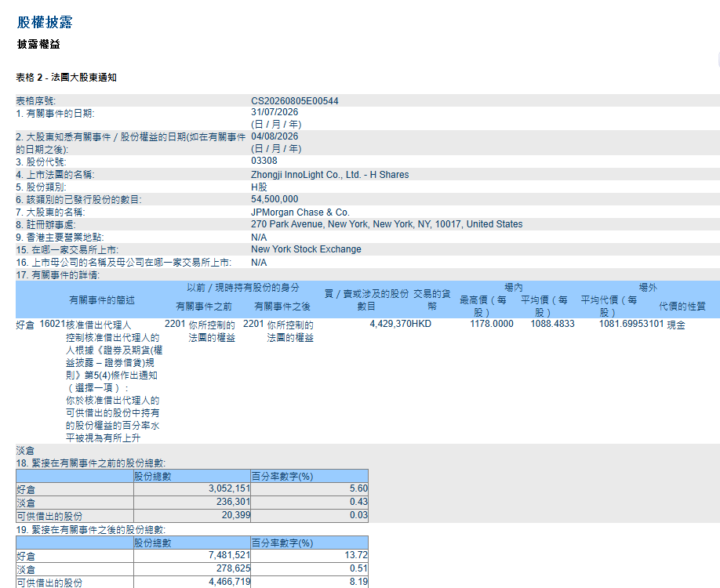Click the 270 Park Avenue registered office address
This screenshot has width=720, height=588.
[x=387, y=224]
